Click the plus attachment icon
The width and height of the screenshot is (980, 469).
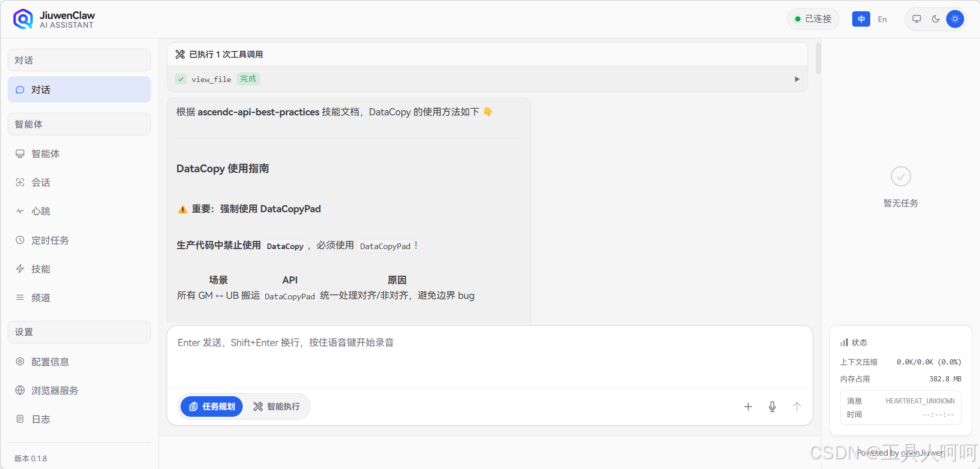pos(748,406)
